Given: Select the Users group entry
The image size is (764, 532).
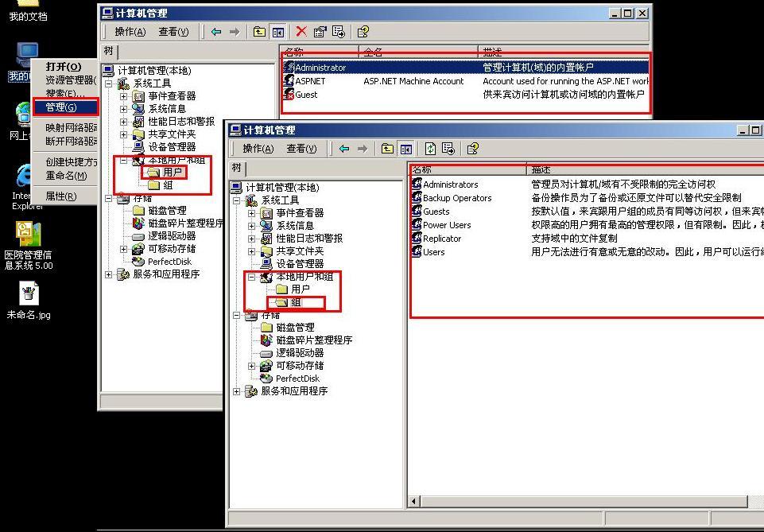Looking at the screenshot, I should (429, 252).
